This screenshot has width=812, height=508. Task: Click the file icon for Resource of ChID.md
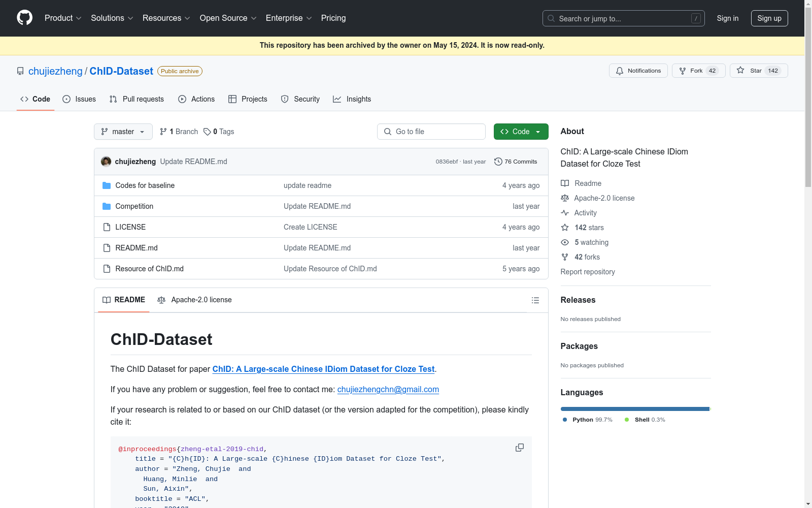[107, 269]
